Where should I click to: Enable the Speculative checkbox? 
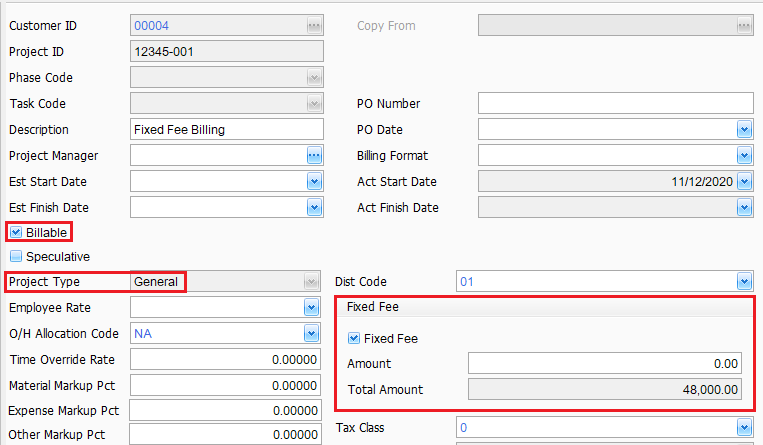point(16,256)
